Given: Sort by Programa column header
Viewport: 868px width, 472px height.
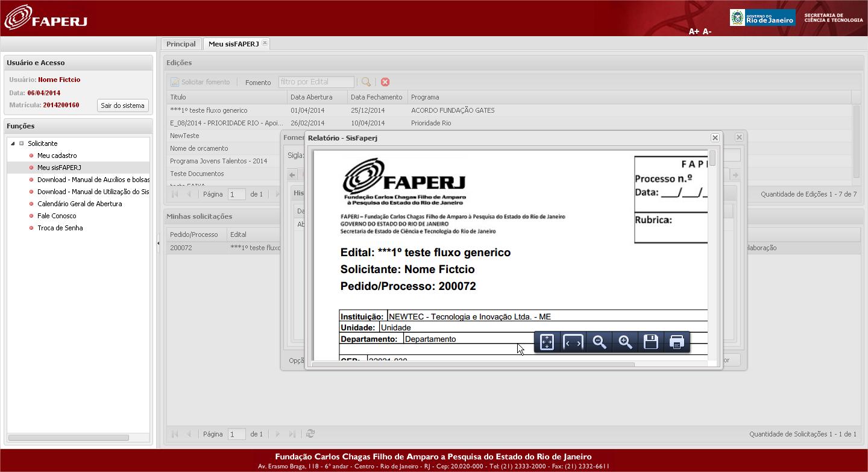Looking at the screenshot, I should (630, 97).
